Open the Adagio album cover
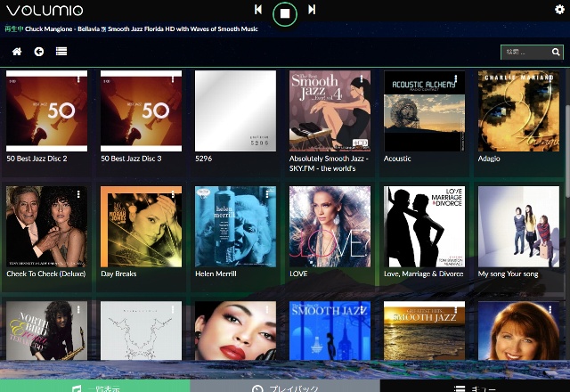The image size is (570, 392). (518, 110)
